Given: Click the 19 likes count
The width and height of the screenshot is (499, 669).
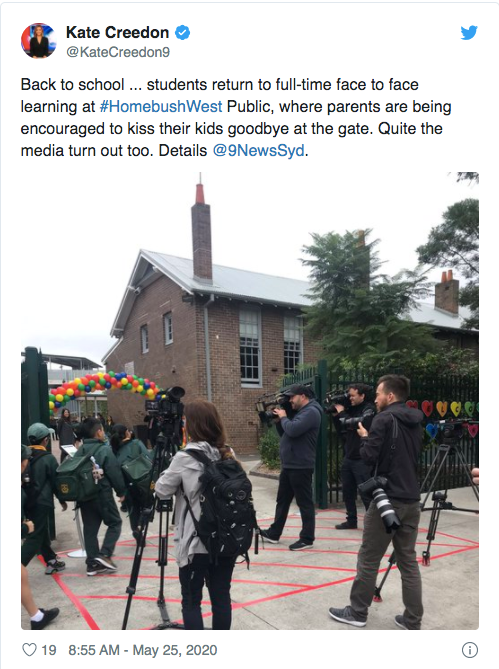Looking at the screenshot, I should tap(49, 650).
